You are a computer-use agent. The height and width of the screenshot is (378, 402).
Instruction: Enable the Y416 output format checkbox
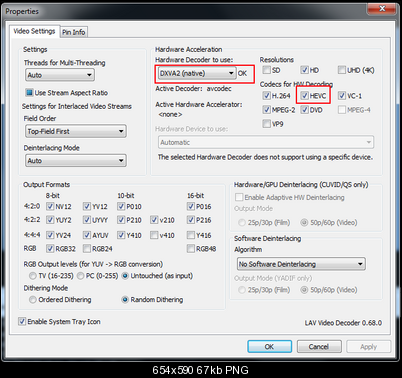[191, 235]
